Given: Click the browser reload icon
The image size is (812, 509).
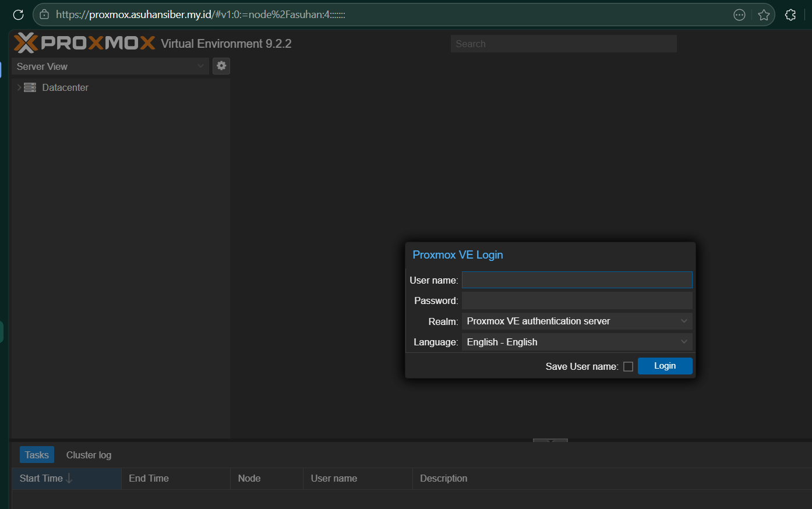Looking at the screenshot, I should tap(18, 15).
